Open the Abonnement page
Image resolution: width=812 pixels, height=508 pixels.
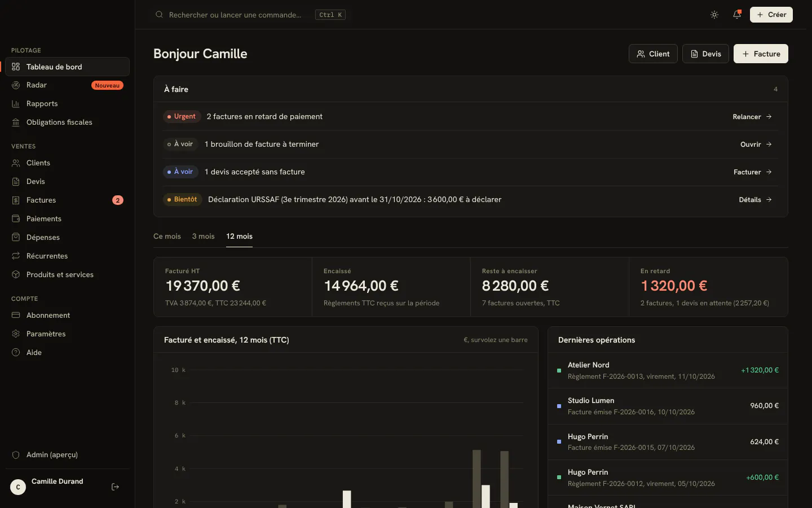(68, 316)
